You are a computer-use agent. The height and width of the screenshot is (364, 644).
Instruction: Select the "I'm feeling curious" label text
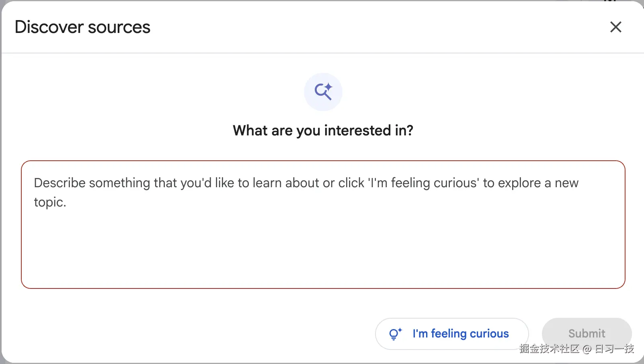[x=460, y=334]
